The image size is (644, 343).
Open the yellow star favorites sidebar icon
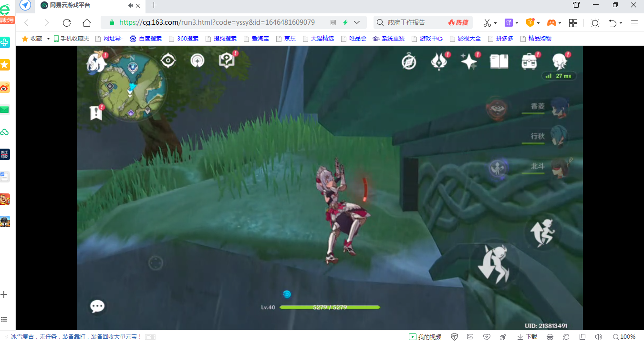tap(5, 65)
